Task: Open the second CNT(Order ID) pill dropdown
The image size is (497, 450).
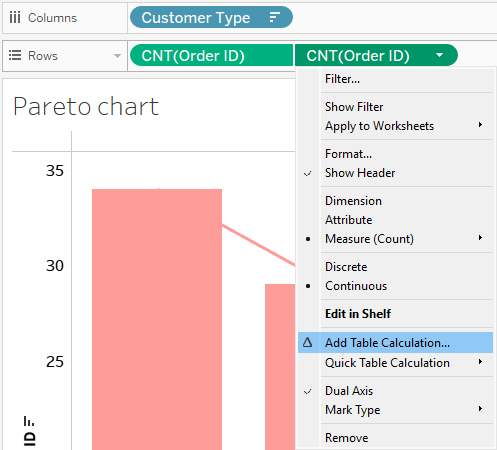Action: 440,55
